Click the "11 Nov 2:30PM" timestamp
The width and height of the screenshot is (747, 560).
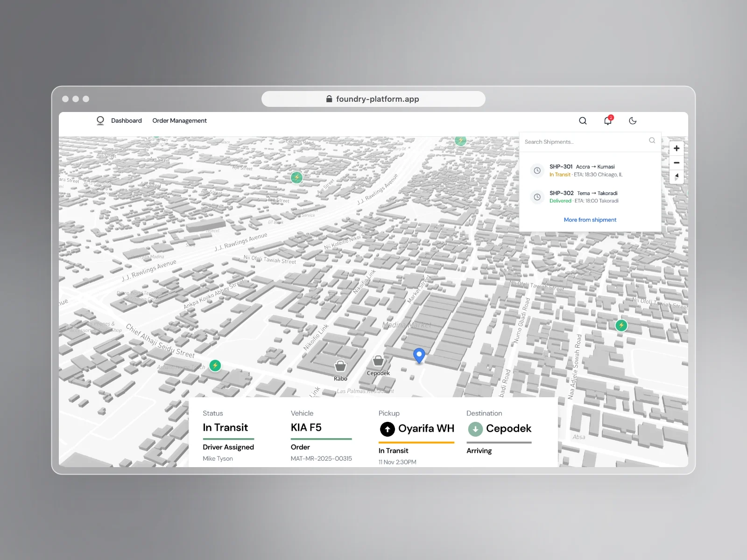(x=397, y=462)
